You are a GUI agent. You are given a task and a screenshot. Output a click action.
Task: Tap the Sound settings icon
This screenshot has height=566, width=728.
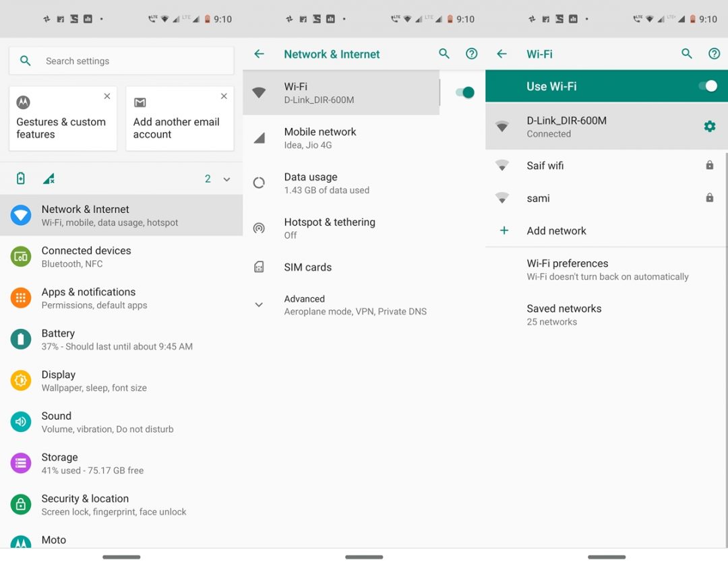point(20,422)
